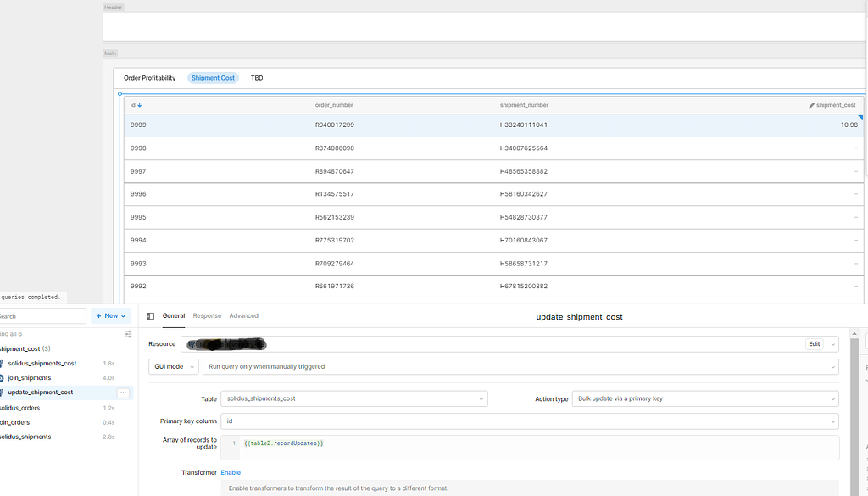868x496 pixels.
Task: Click the resource icon beside update_shipment_cost
Action: point(3,392)
